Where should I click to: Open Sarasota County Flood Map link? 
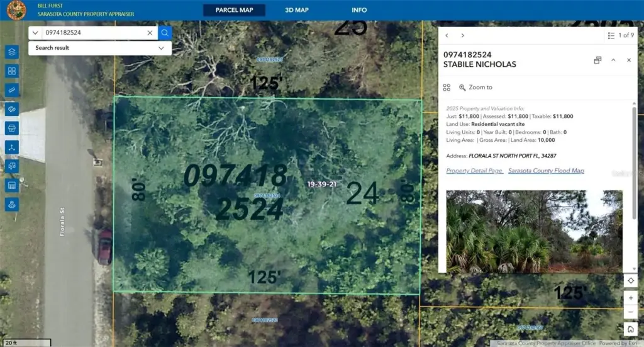point(546,171)
